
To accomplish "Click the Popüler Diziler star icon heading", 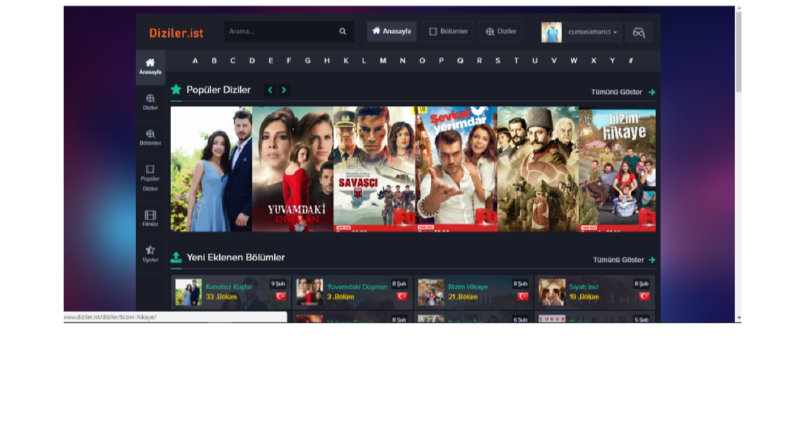I will [x=176, y=90].
